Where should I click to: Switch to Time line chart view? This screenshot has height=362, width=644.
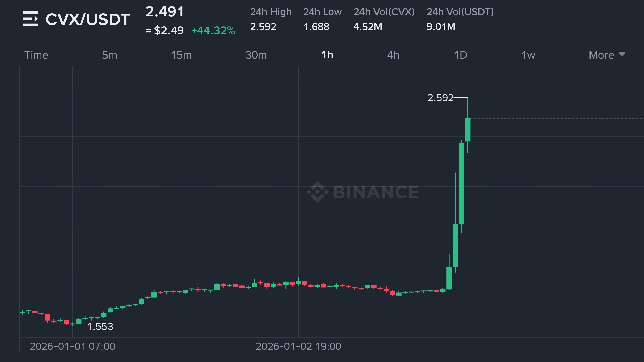pos(37,55)
